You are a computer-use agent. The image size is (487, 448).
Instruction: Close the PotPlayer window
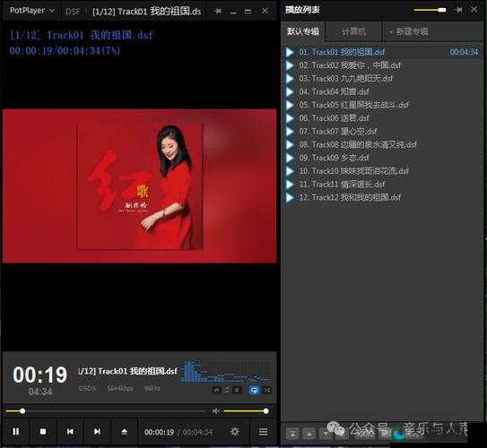click(265, 11)
